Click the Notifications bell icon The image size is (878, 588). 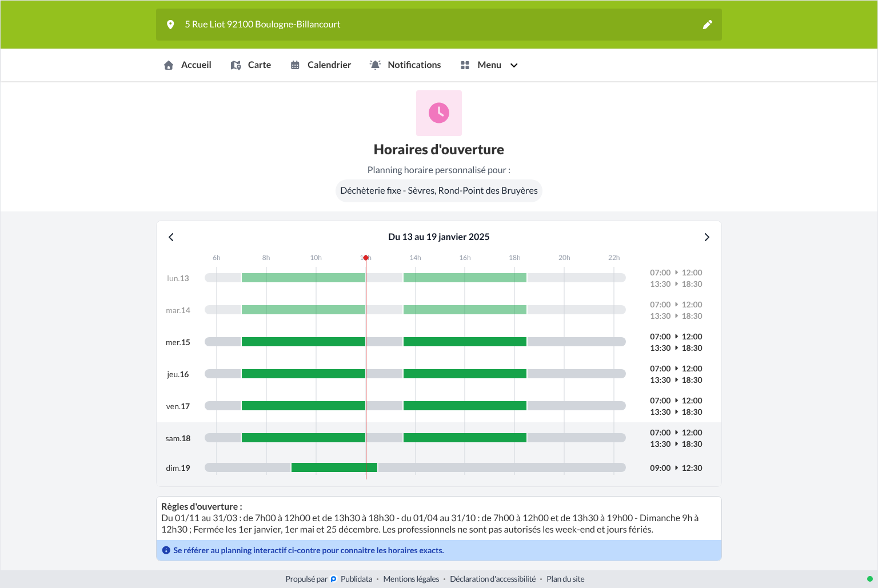pyautogui.click(x=375, y=65)
